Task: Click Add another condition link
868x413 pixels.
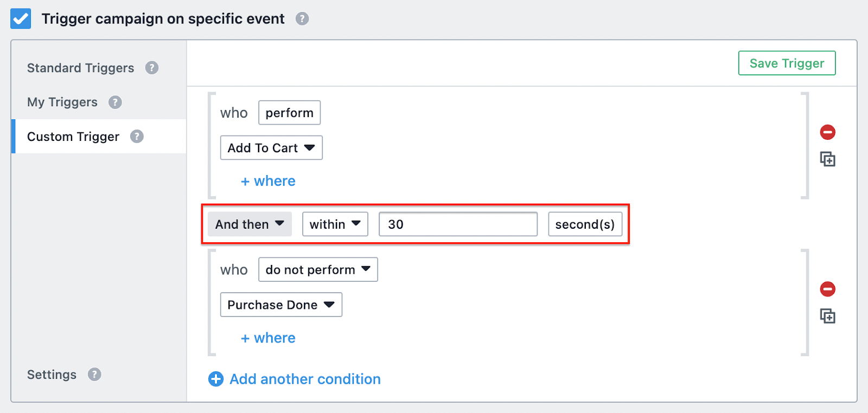Action: [295, 379]
